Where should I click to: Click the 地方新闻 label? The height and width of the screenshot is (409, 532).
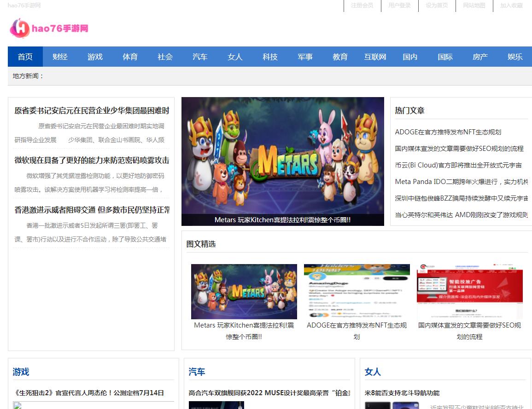click(28, 76)
